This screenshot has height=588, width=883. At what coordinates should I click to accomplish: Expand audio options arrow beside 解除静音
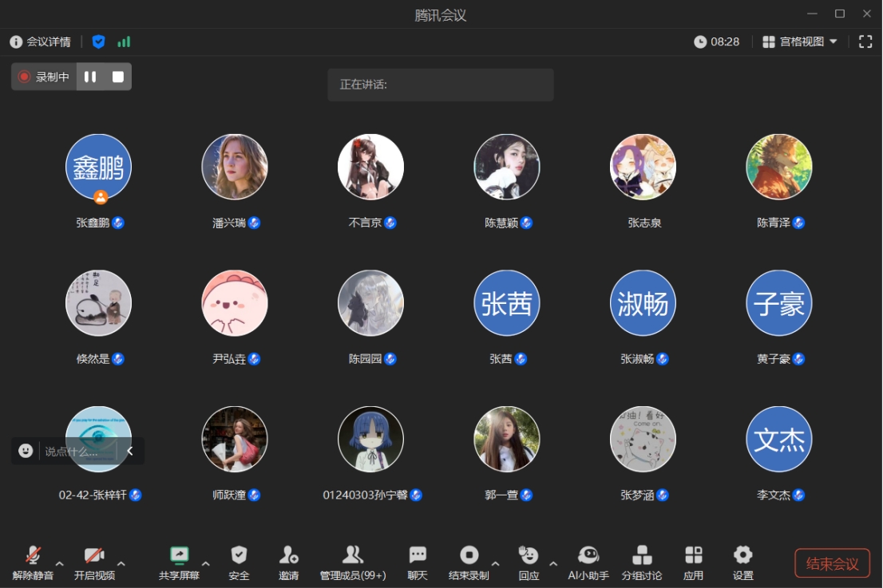(60, 564)
